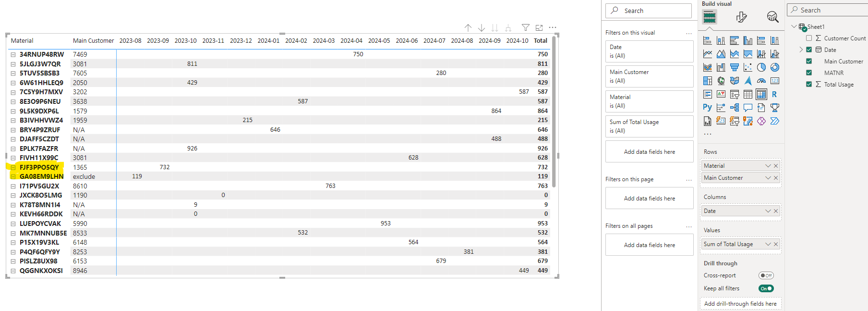868x311 pixels.
Task: Collapse the QGGNKXOKSI matrix row
Action: (13, 271)
